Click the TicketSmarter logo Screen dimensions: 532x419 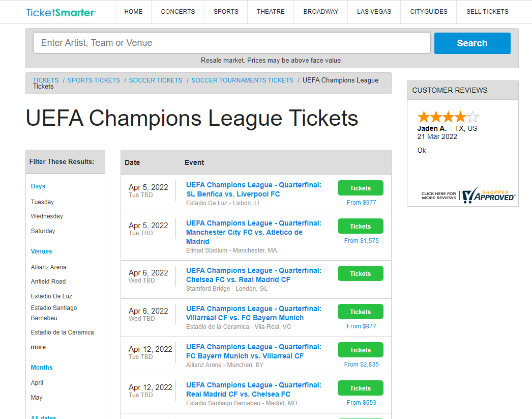coord(61,12)
